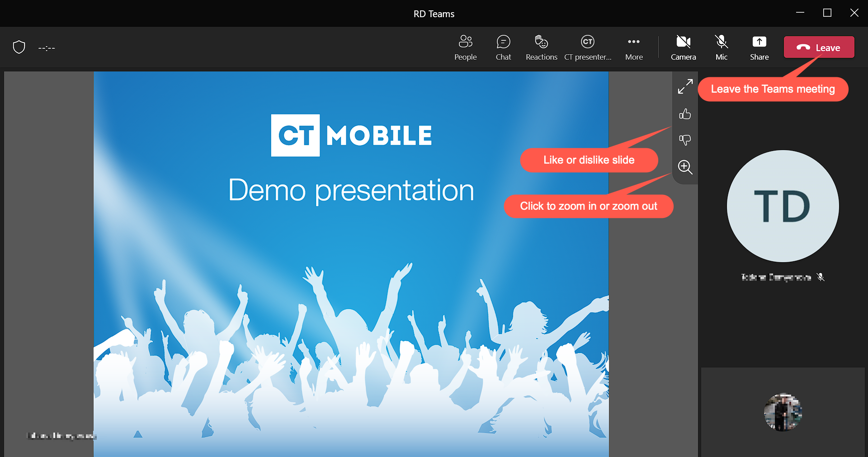Click the muted mic icon beside the participant name
This screenshot has width=868, height=457.
pos(821,277)
